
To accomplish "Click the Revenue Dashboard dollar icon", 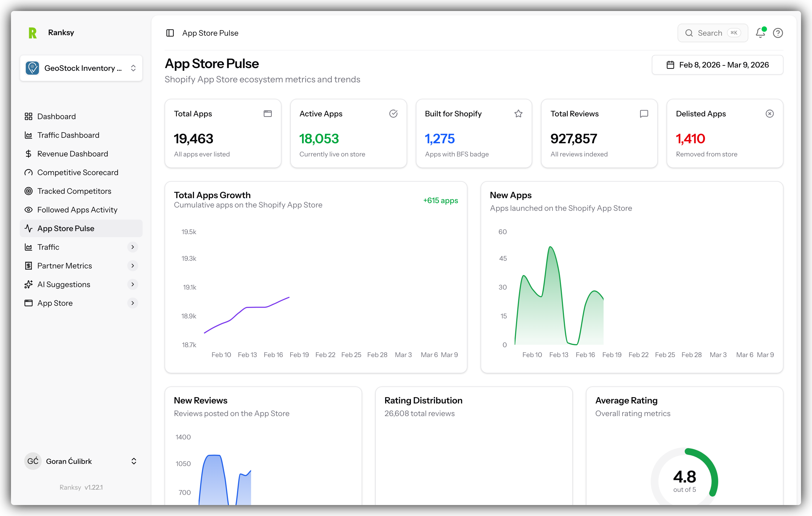I will [x=29, y=154].
